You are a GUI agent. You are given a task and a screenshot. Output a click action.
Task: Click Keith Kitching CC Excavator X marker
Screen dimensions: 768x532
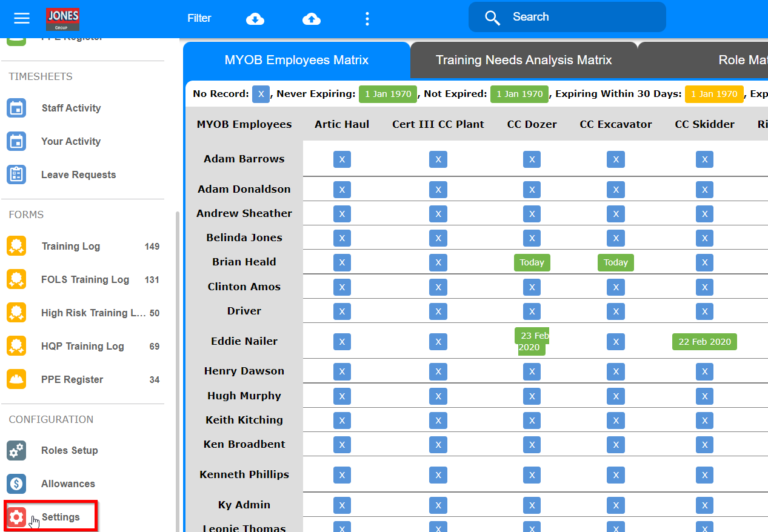(x=616, y=421)
